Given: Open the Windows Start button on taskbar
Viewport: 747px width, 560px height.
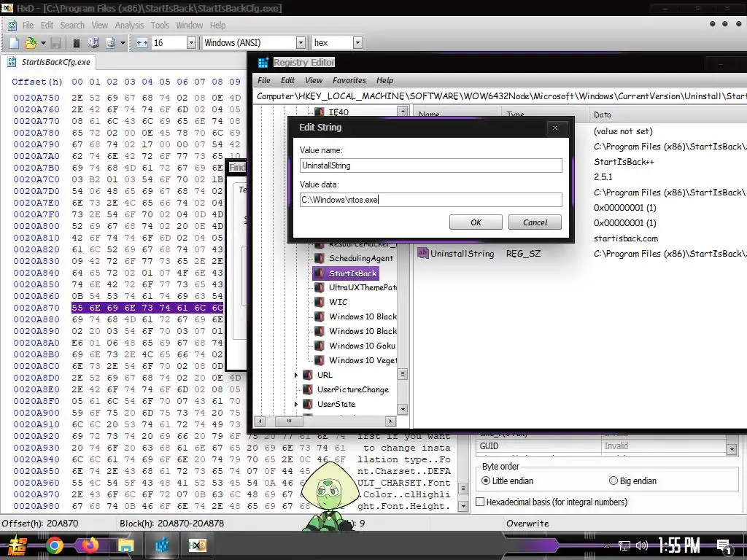Looking at the screenshot, I should [17, 545].
